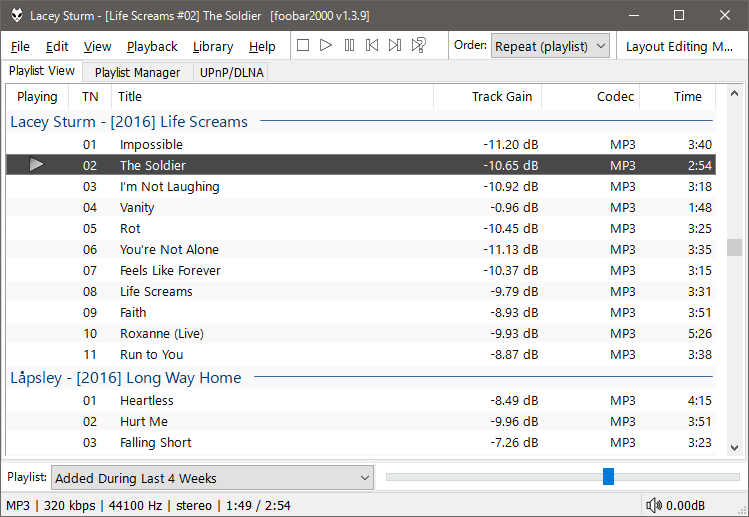The width and height of the screenshot is (749, 517).
Task: Select the track Faith
Action: (361, 312)
